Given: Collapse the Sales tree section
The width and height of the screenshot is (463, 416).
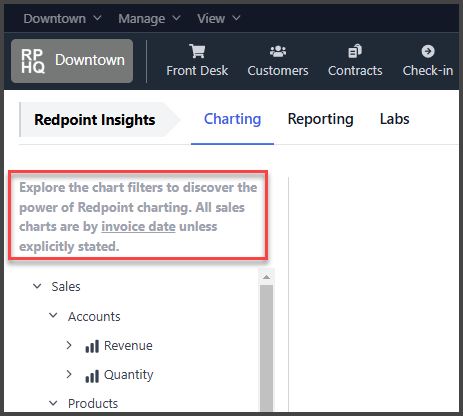Looking at the screenshot, I should [37, 286].
